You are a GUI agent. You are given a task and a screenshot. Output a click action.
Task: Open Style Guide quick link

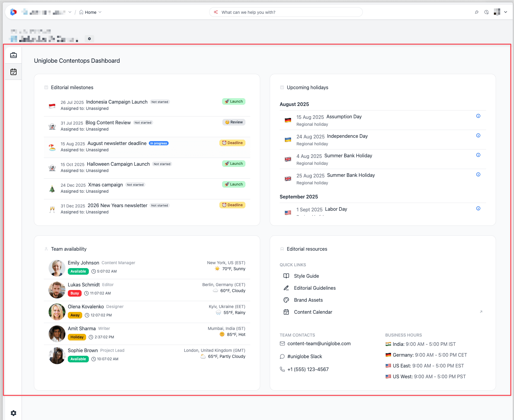pos(306,276)
